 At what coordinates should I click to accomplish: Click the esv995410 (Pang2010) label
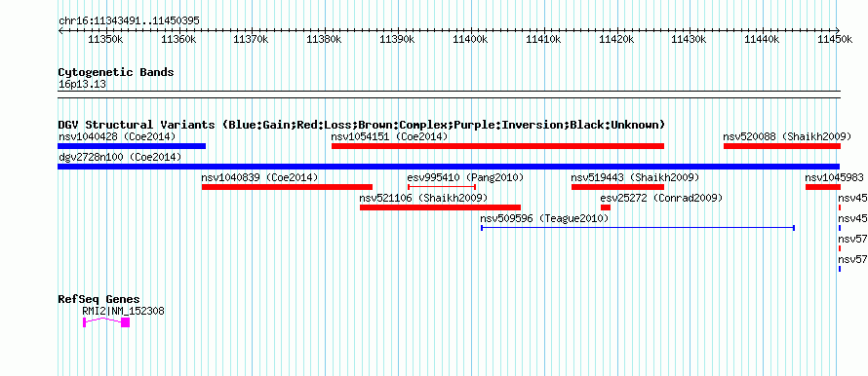pyautogui.click(x=465, y=177)
